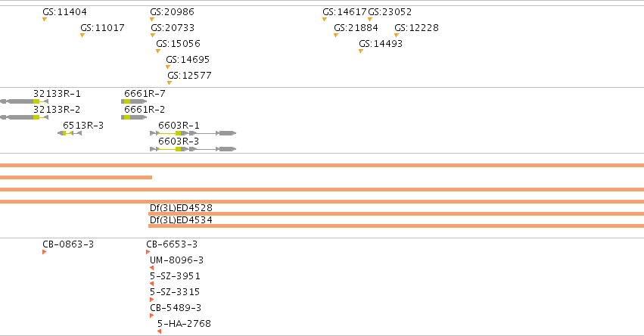The width and height of the screenshot is (644, 336).
Task: Click the red arrow under CB-5489-3
Action: click(151, 316)
